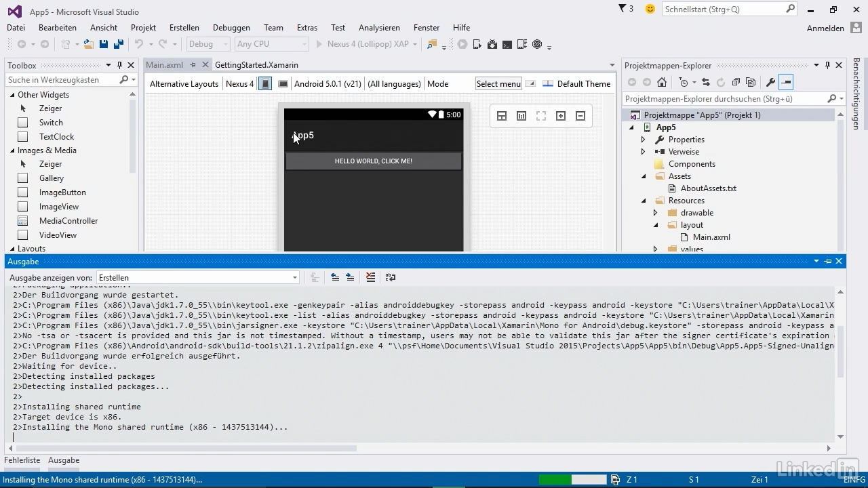The width and height of the screenshot is (868, 488).
Task: Collapse the Other Widgets toolbox group
Action: (12, 95)
